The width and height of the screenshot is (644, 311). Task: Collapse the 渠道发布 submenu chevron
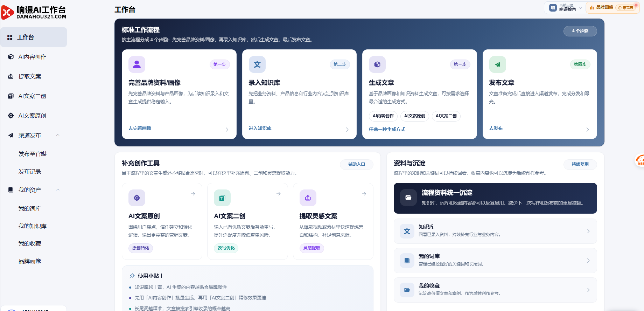coord(58,135)
